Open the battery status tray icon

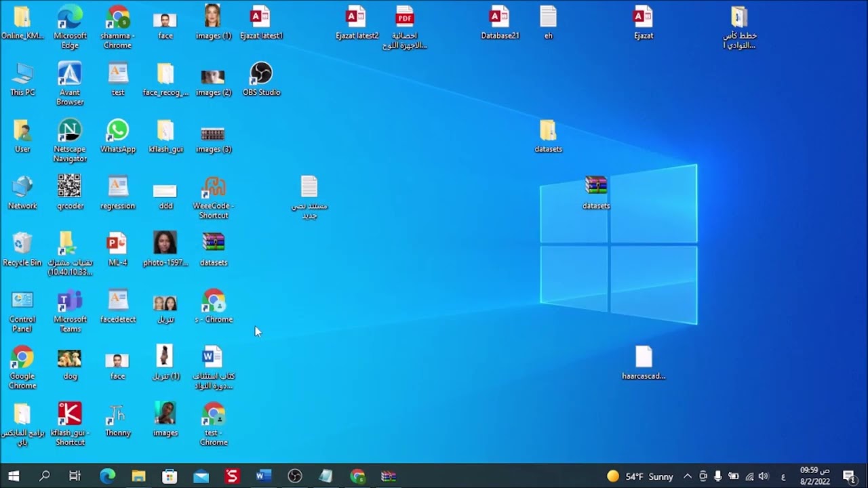[x=733, y=476]
